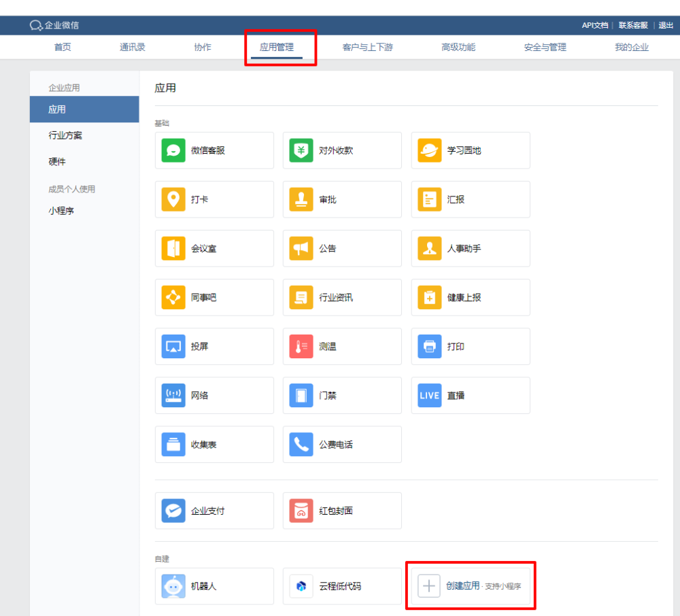The width and height of the screenshot is (680, 616).
Task: Open the 打印 printer icon
Action: pos(429,346)
